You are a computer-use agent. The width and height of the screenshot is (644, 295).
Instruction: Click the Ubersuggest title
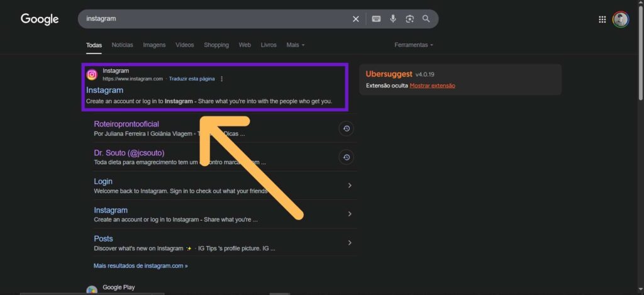coord(389,74)
